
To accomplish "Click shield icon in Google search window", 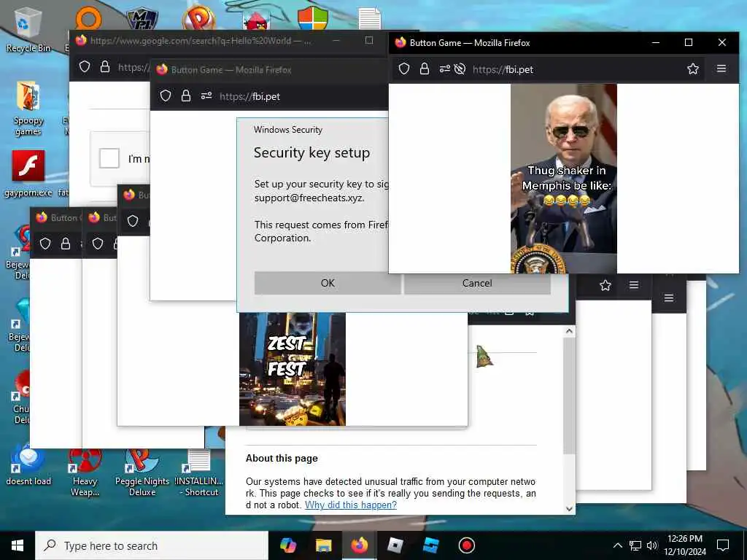I will click(85, 66).
